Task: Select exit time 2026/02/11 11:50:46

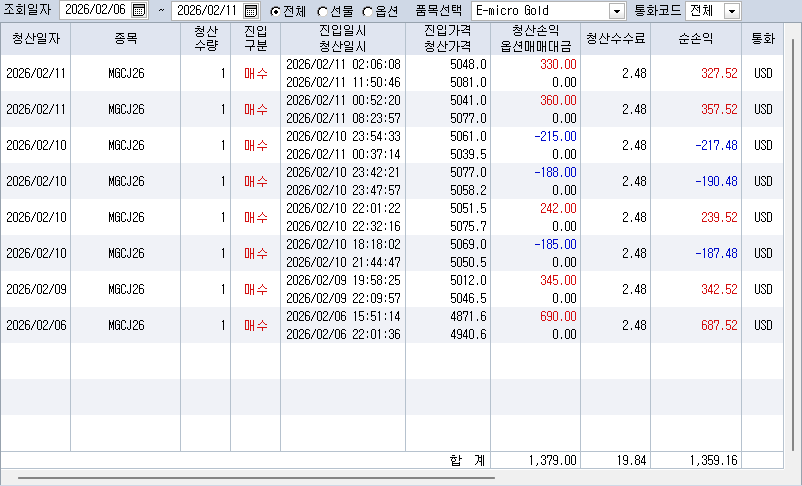Action: [x=343, y=82]
